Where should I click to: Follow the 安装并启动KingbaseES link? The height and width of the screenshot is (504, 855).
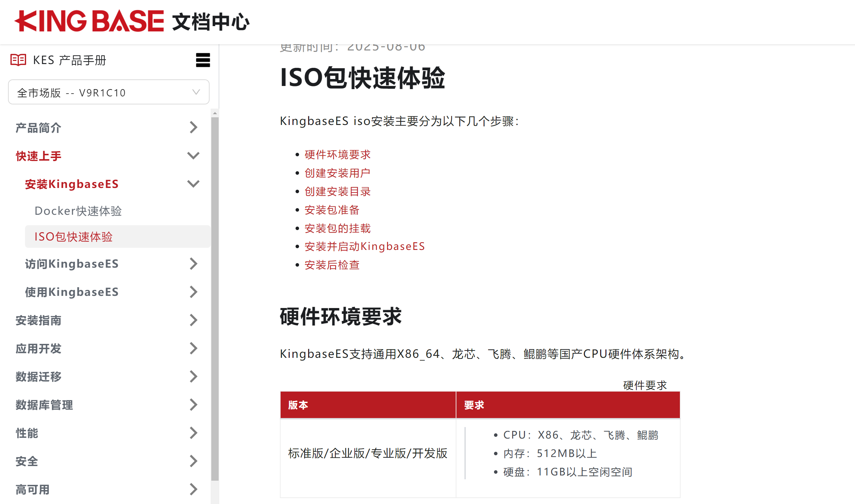364,246
